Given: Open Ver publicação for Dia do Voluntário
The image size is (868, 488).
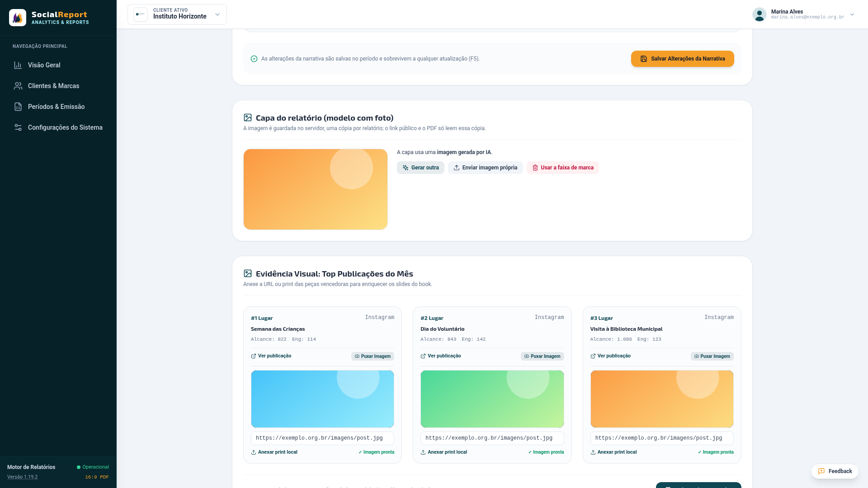Looking at the screenshot, I should coord(441,356).
